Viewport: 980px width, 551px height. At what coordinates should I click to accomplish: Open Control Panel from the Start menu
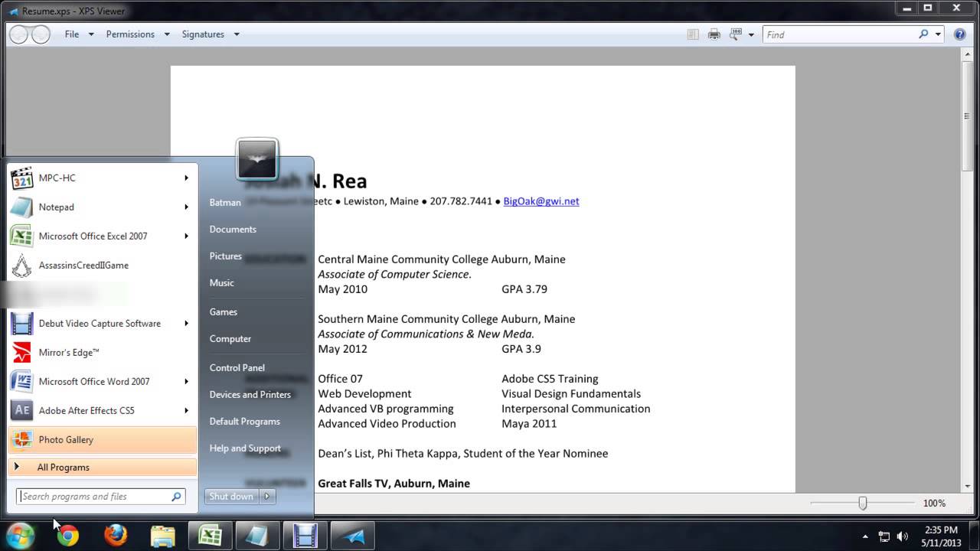(x=237, y=367)
